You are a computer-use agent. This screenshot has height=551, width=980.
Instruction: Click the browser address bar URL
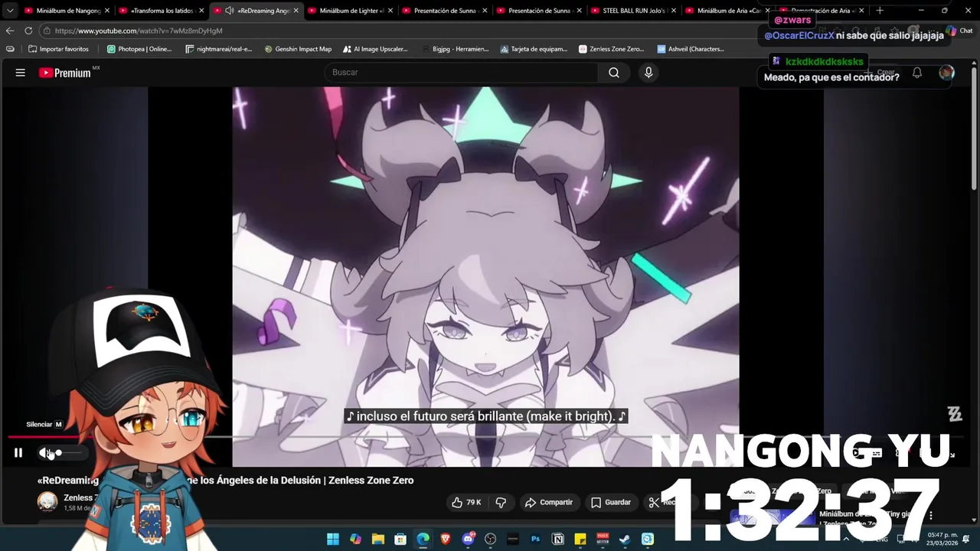click(139, 31)
